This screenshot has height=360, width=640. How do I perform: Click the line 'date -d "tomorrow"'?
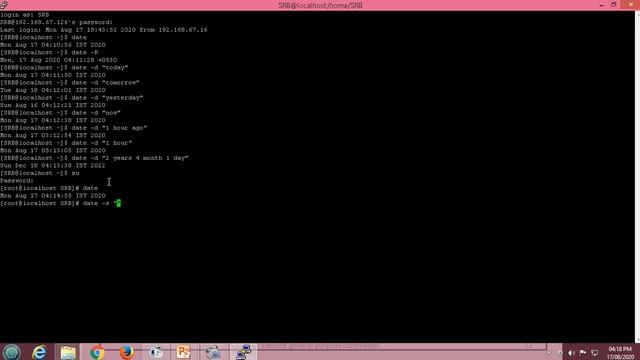(70, 82)
